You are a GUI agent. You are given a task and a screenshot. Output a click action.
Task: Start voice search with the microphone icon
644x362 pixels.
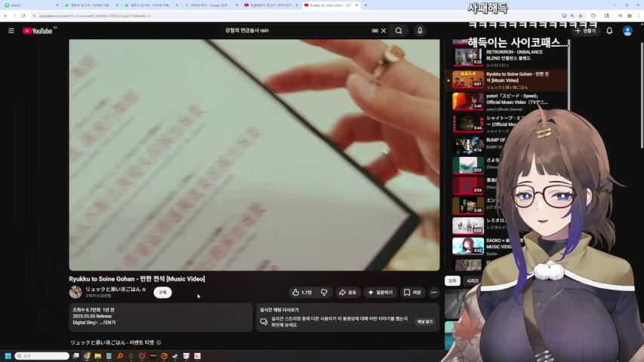pyautogui.click(x=420, y=31)
